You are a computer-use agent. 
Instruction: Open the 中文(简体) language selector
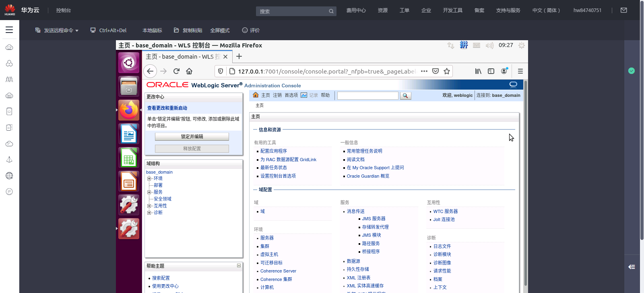(546, 10)
